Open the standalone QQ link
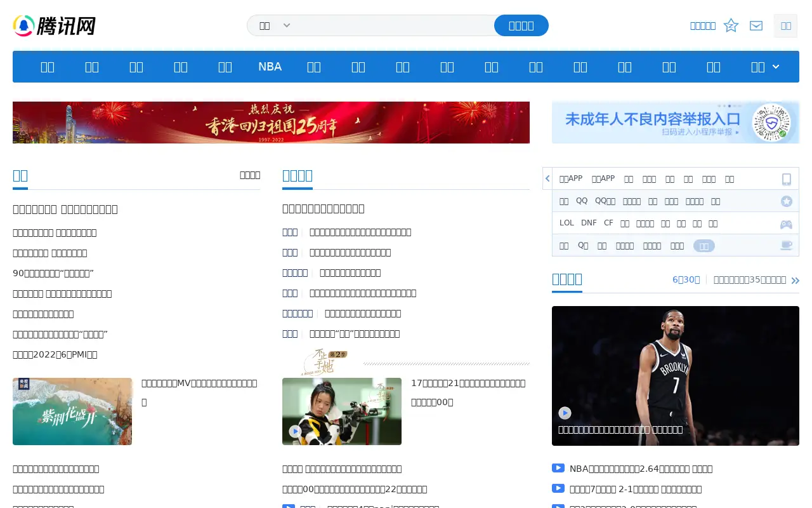812x508 pixels. pyautogui.click(x=582, y=201)
